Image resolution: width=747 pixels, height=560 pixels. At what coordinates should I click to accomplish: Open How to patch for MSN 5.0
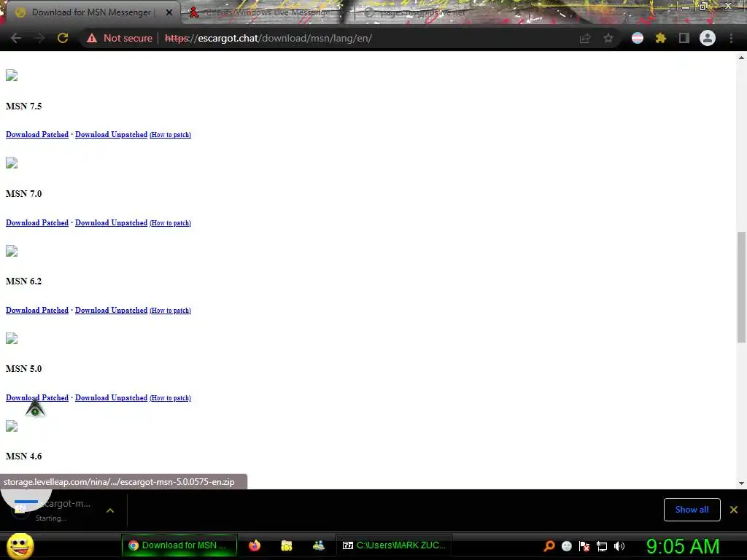[171, 399]
